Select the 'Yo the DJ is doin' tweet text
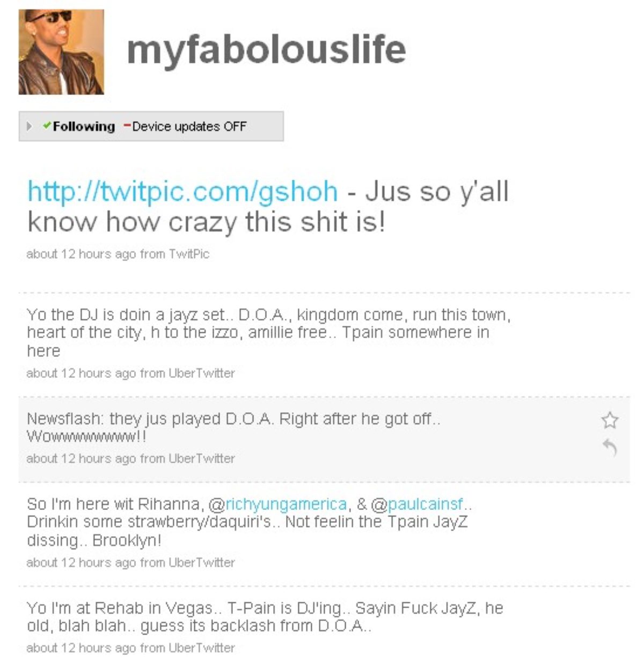The image size is (644, 671). [x=268, y=332]
